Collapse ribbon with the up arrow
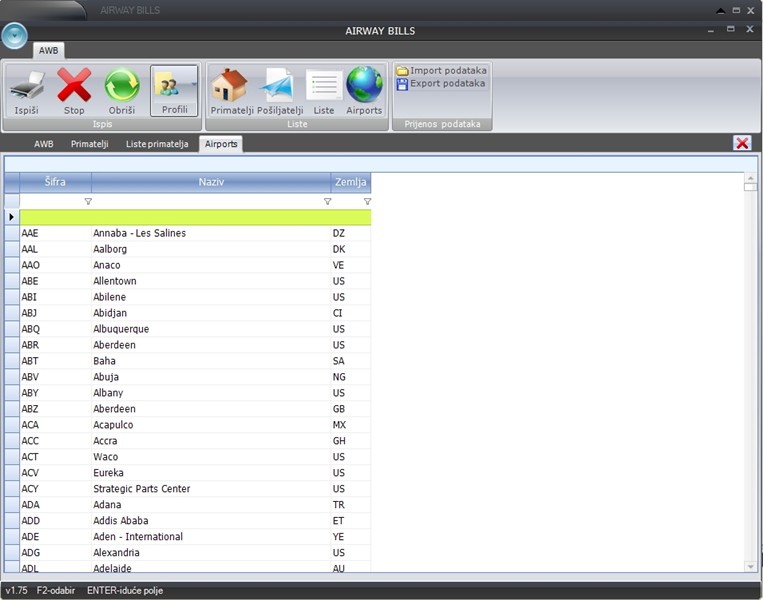763x600 pixels. point(721,11)
